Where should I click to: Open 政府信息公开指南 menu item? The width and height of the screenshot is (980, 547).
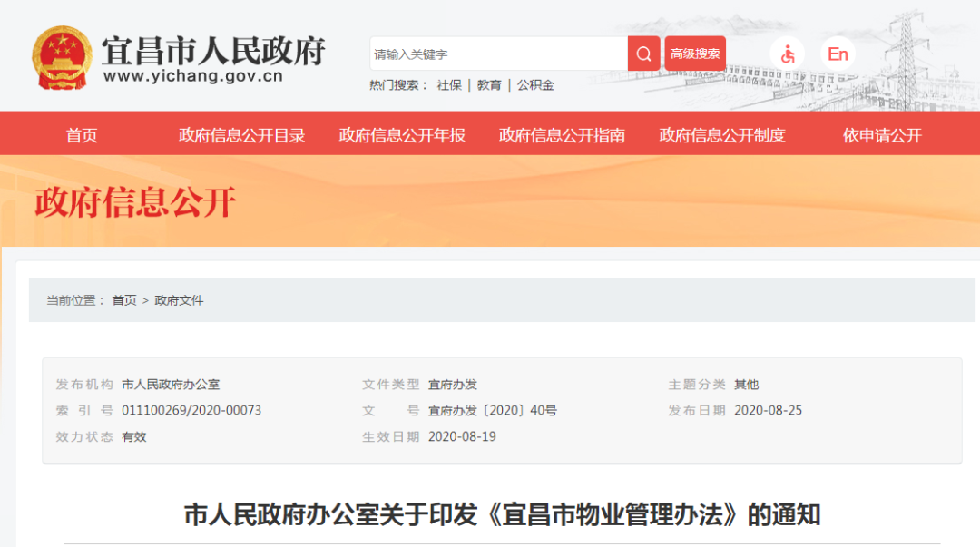point(562,135)
